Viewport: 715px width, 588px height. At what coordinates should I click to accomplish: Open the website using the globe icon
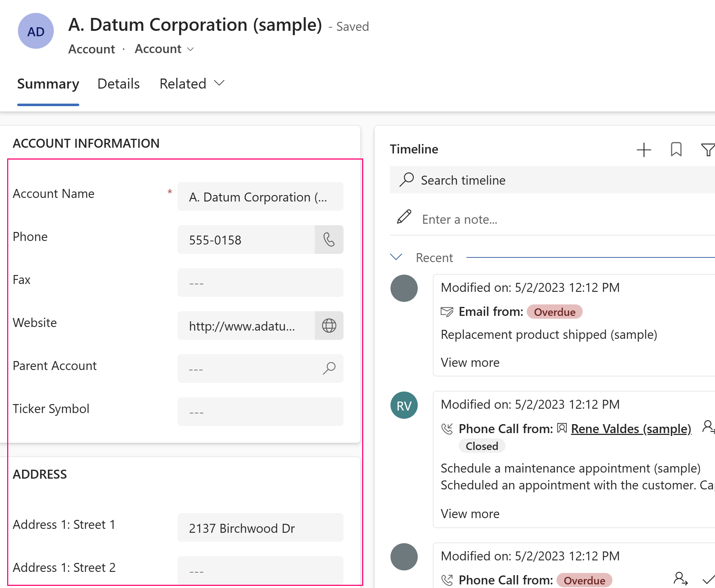pyautogui.click(x=329, y=326)
